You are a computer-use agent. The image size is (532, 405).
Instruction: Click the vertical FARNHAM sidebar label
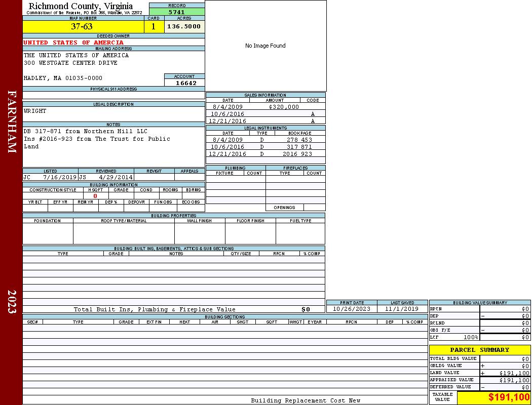click(x=12, y=121)
